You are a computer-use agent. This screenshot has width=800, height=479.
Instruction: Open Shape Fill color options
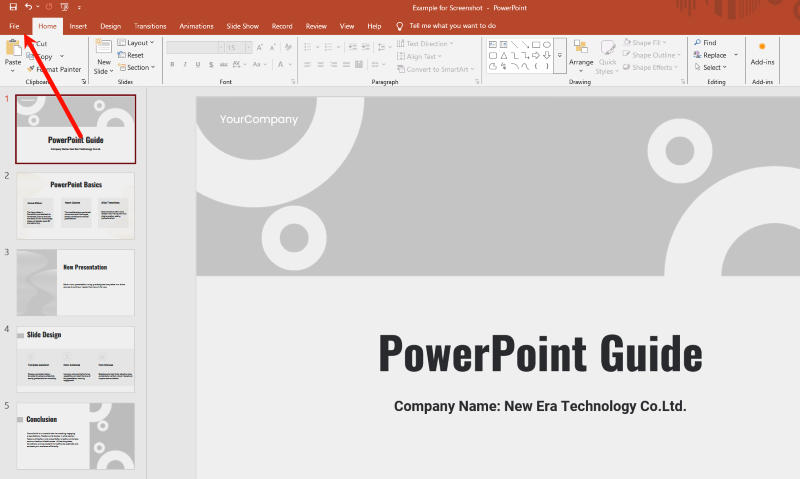(645, 43)
